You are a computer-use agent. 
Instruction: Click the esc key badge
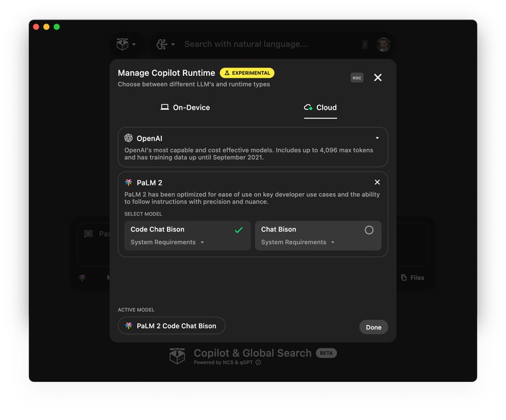[x=357, y=77]
